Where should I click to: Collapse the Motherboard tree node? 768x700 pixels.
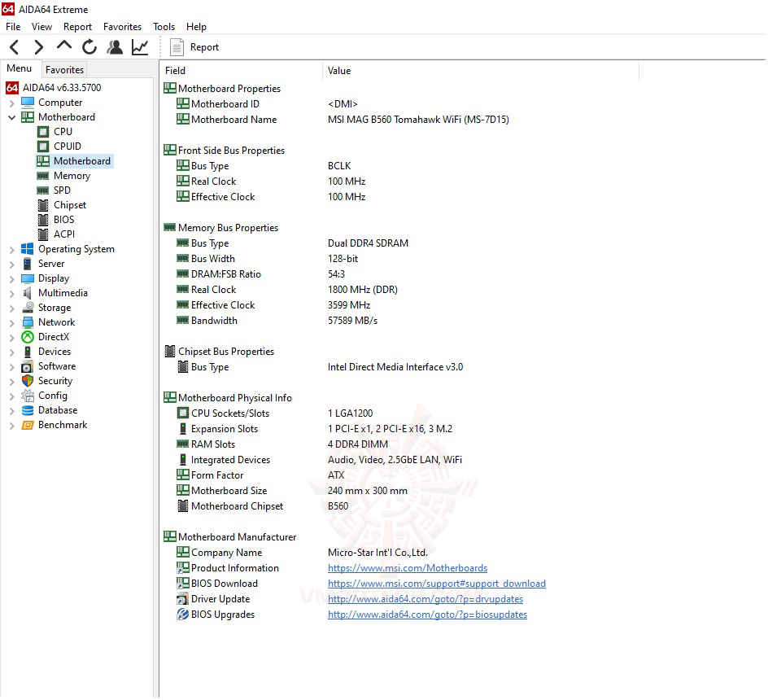(x=11, y=118)
